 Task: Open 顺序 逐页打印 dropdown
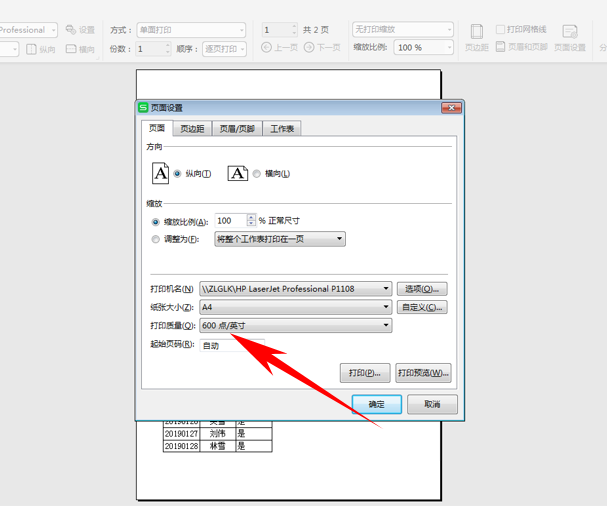coord(224,49)
